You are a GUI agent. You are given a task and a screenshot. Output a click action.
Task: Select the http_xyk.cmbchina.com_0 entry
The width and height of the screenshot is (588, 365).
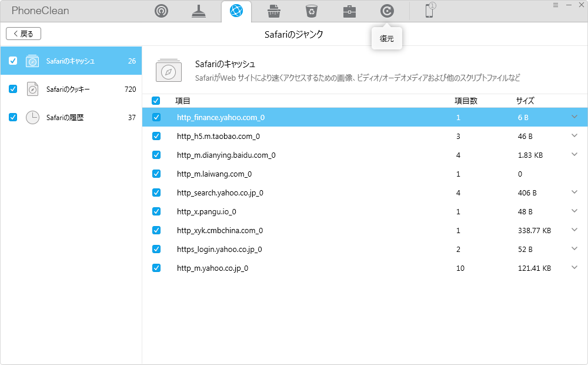tap(365, 230)
